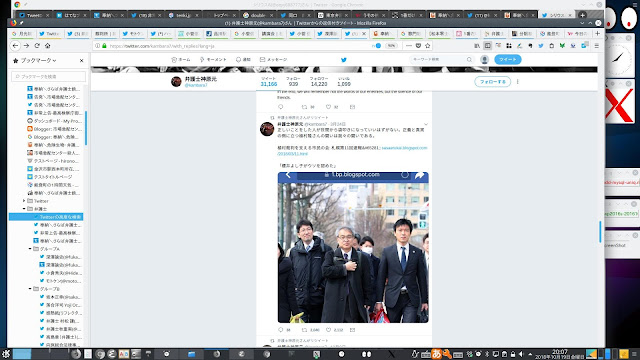Click the page scrollbar thumb on the right

pos(600,232)
